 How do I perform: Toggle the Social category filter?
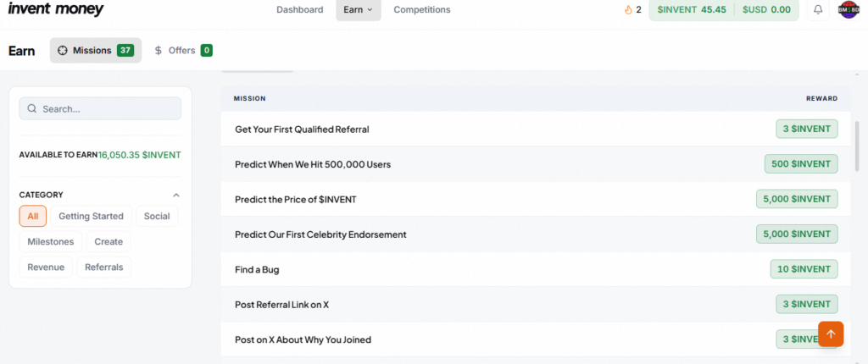coord(157,216)
